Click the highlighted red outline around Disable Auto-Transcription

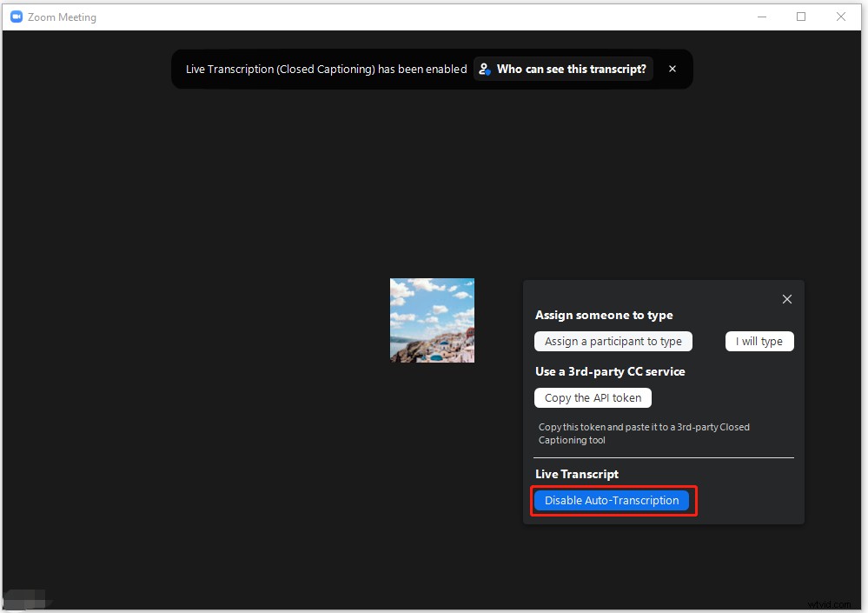[x=613, y=488]
